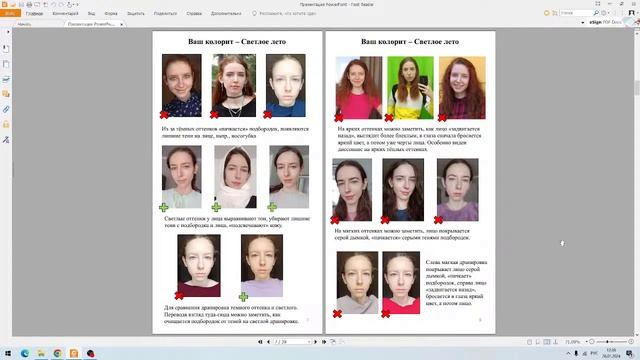The width and height of the screenshot is (640, 360).
Task: Click the undo icon in quick access toolbar
Action: [53, 4]
